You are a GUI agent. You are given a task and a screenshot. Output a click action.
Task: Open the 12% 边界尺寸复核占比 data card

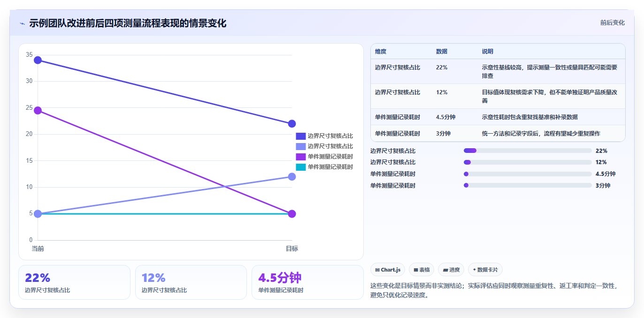(191, 282)
